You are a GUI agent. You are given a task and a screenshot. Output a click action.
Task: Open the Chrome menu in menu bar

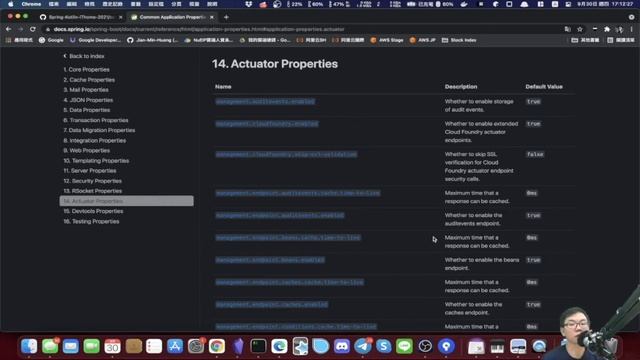coord(31,4)
